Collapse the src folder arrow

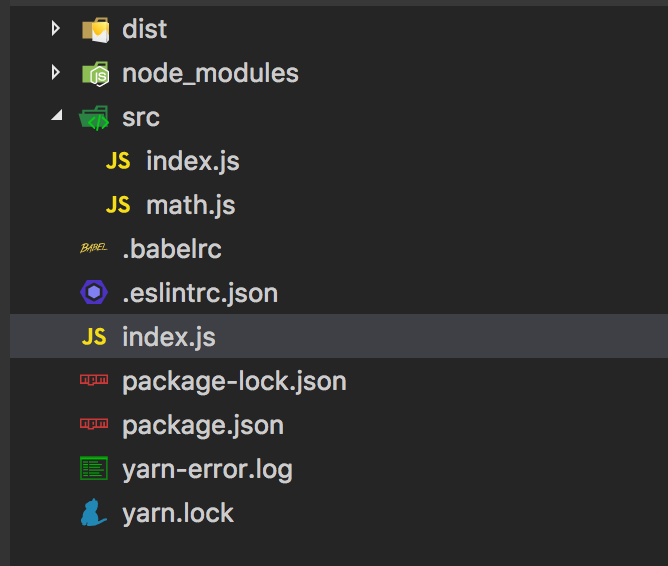pos(57,115)
